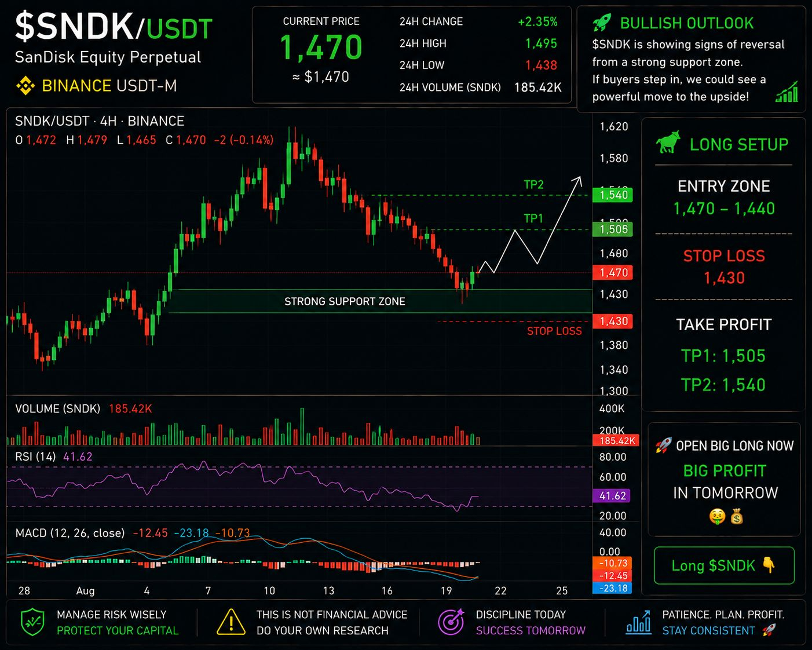Viewport: 812px width, 650px height.
Task: Click the Do Your Own Research text
Action: 323,631
